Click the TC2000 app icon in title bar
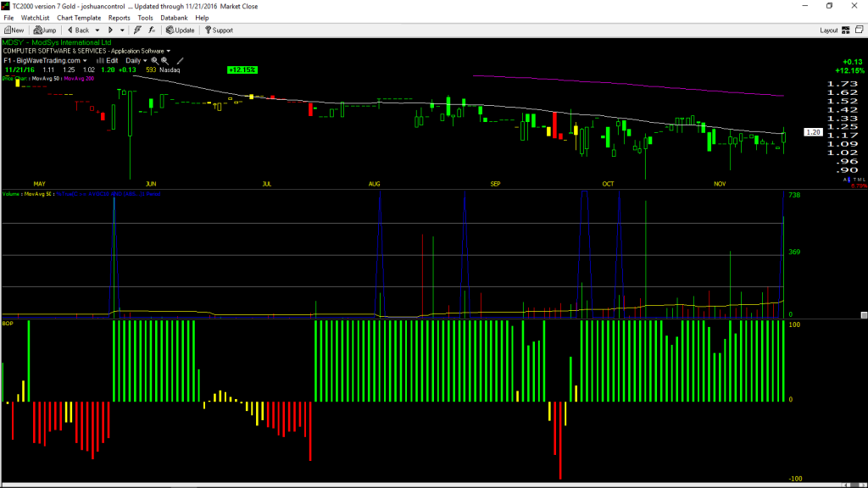The image size is (868, 488). 6,6
